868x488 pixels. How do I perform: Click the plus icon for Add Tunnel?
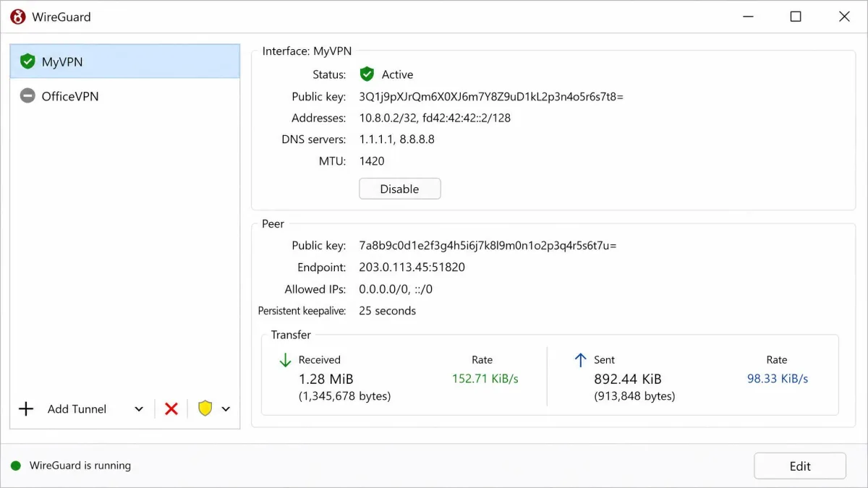click(26, 409)
